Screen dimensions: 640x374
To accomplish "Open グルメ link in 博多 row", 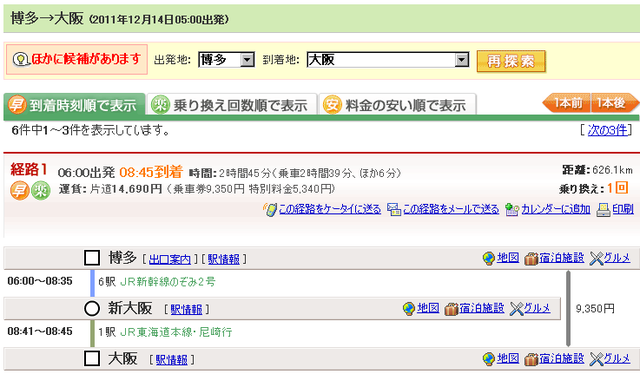I will 617,258.
